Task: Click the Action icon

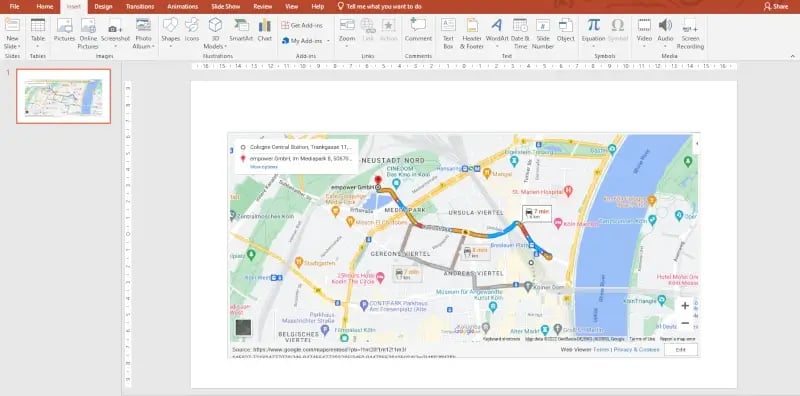Action: pyautogui.click(x=388, y=31)
